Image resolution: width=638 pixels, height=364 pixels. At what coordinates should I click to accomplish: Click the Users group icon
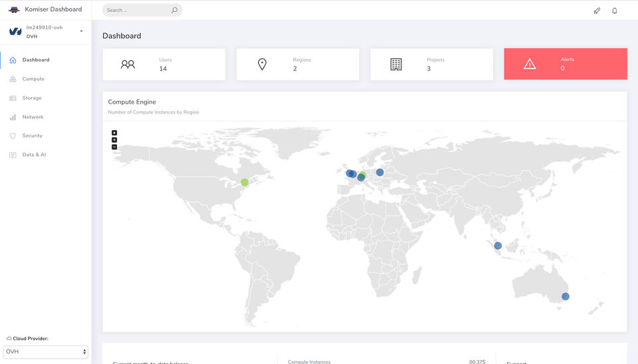pos(128,64)
